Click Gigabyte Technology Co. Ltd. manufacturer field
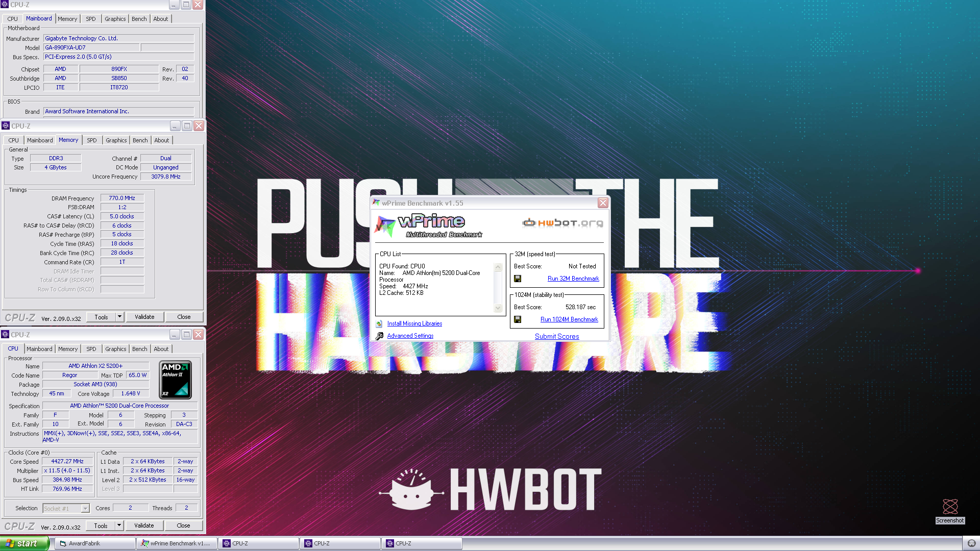This screenshot has width=980, height=551. pyautogui.click(x=118, y=38)
